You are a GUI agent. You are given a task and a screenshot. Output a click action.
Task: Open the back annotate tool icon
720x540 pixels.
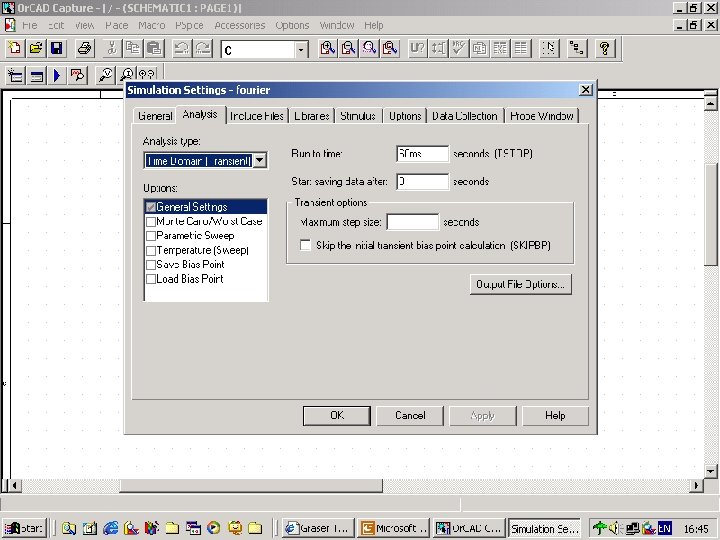439,48
